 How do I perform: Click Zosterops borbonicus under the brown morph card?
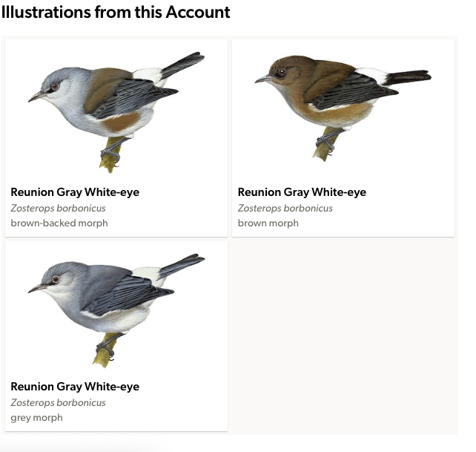coord(285,209)
